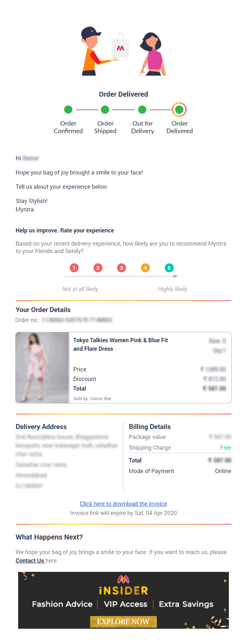
Task: Select rating 3 on the recommendation scale
Action: 121,268
